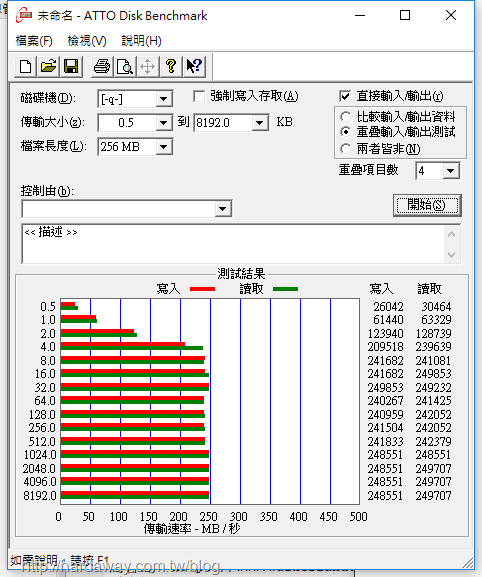Select the 比較輸入/輸出資料 radio button
Image resolution: width=482 pixels, height=577 pixels.
pyautogui.click(x=345, y=117)
